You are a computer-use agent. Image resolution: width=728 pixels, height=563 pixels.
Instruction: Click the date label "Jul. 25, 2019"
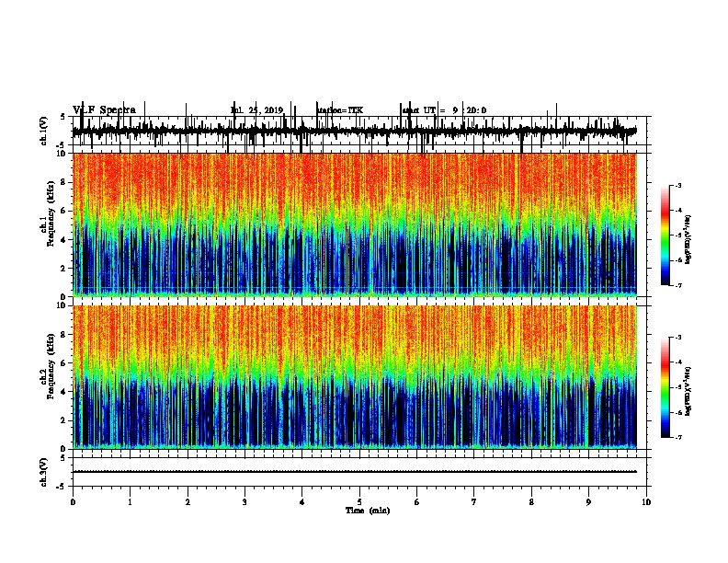(x=256, y=110)
